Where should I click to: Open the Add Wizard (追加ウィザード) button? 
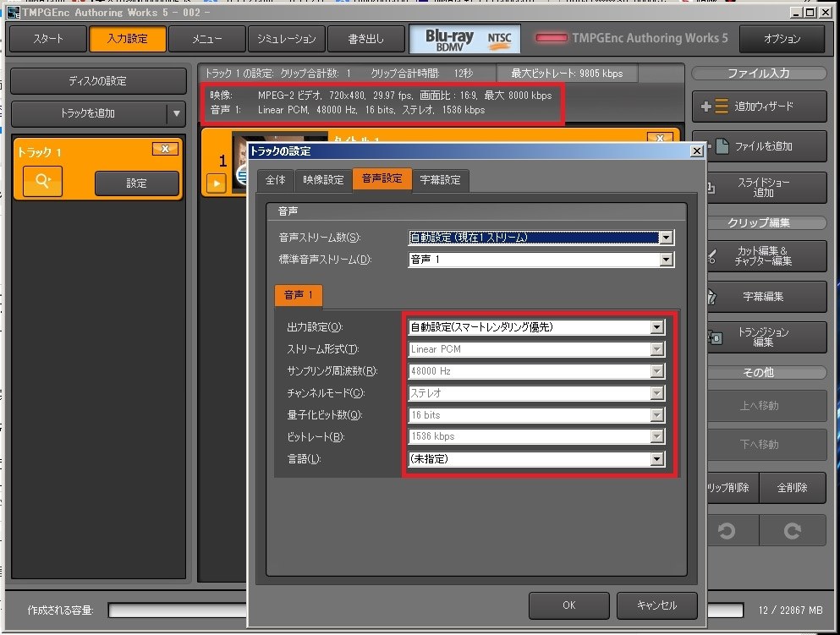[x=759, y=106]
